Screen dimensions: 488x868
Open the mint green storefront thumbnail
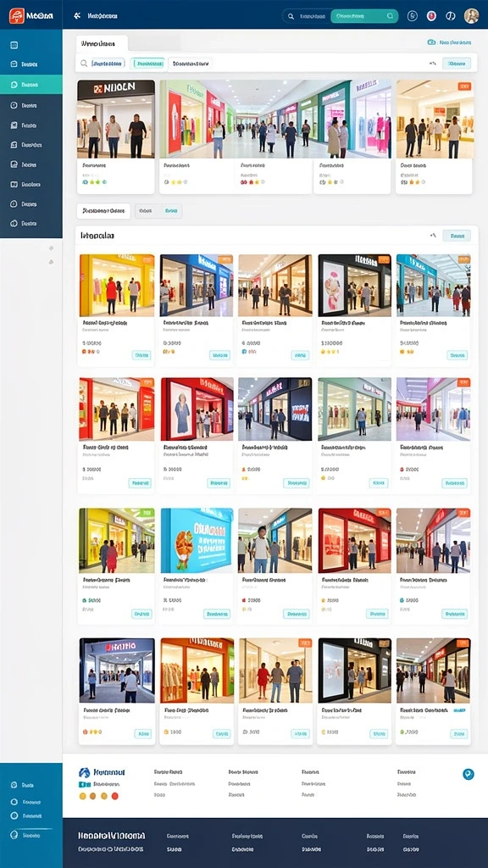355,409
